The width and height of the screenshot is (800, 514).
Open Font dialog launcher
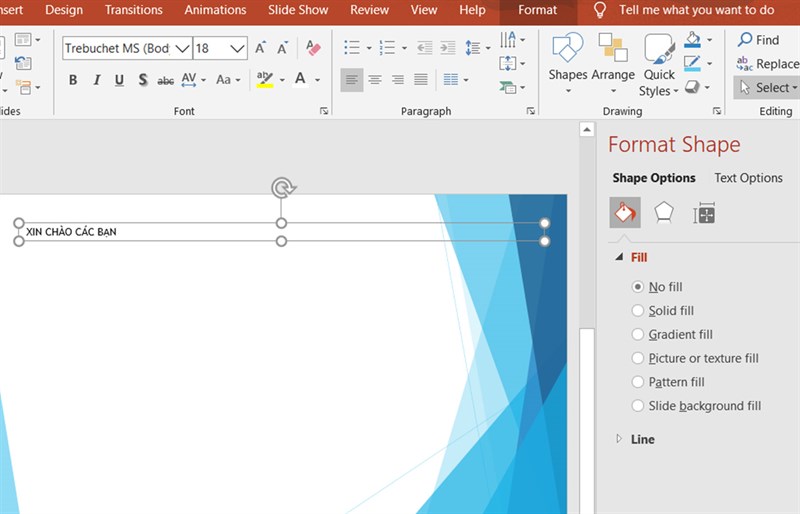(x=324, y=111)
